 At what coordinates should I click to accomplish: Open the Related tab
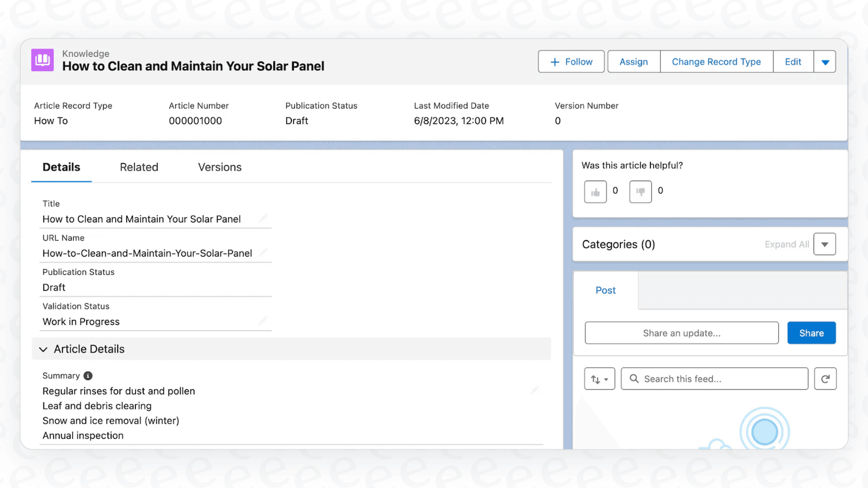tap(139, 167)
